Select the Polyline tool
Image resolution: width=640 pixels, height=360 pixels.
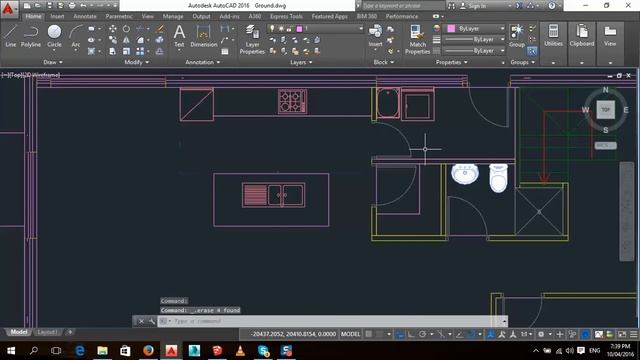pos(31,36)
